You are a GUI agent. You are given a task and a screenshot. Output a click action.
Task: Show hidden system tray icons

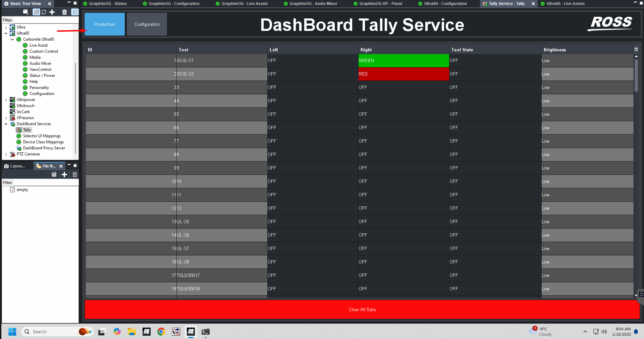coord(585,332)
